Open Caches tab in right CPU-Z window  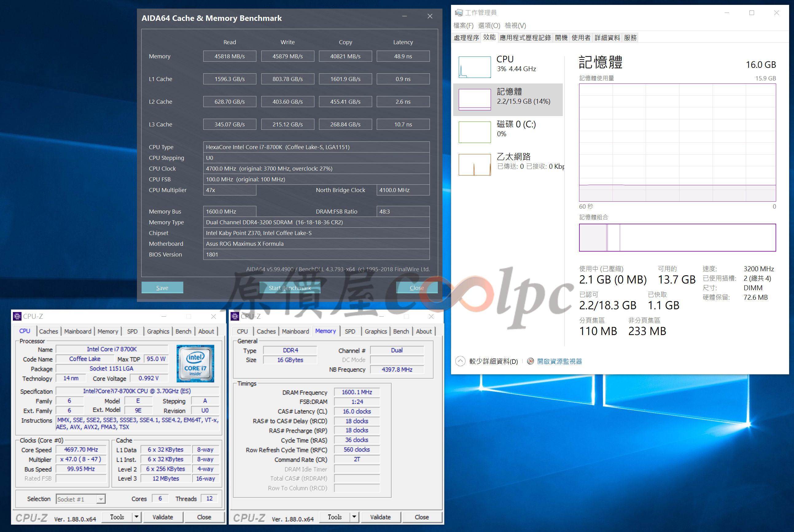coord(266,331)
